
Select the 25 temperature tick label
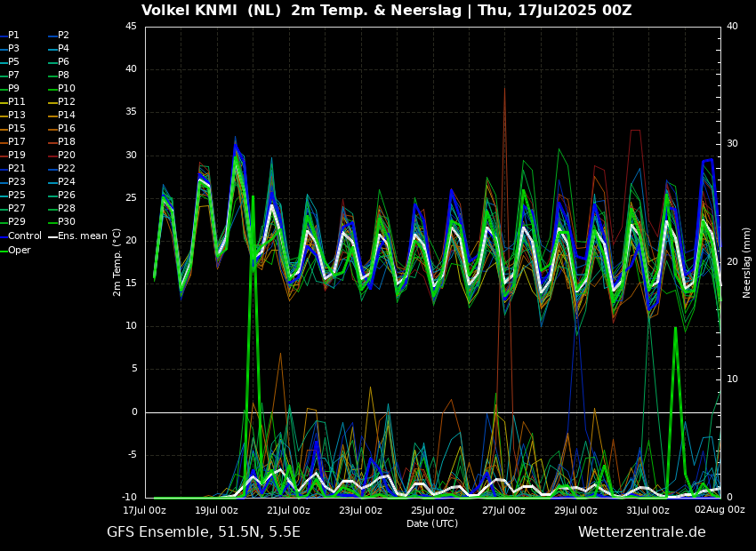(x=131, y=198)
